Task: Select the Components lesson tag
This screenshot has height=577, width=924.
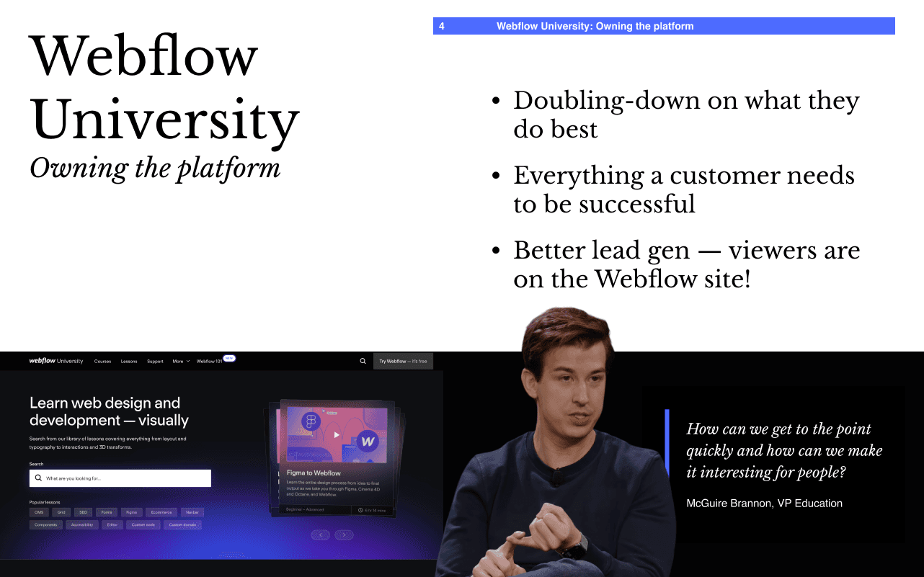Action: (46, 525)
